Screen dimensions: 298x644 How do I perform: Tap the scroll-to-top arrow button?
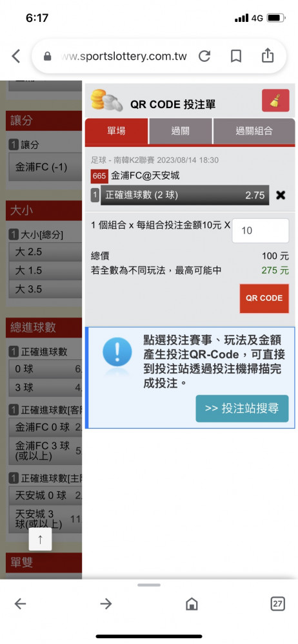(40, 539)
